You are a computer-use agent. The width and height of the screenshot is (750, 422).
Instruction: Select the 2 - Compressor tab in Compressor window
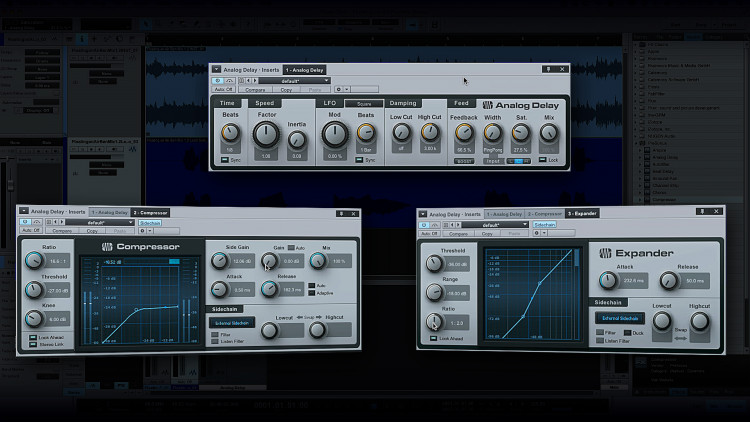click(x=150, y=212)
